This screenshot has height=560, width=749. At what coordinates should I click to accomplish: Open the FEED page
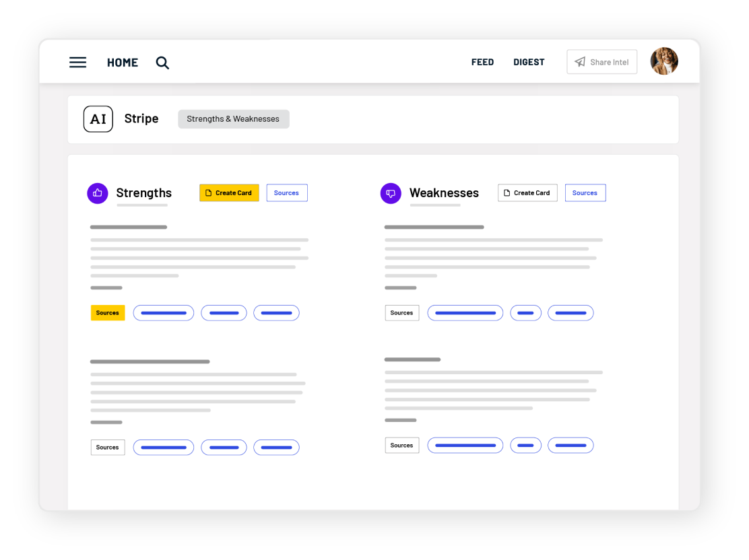(x=482, y=62)
